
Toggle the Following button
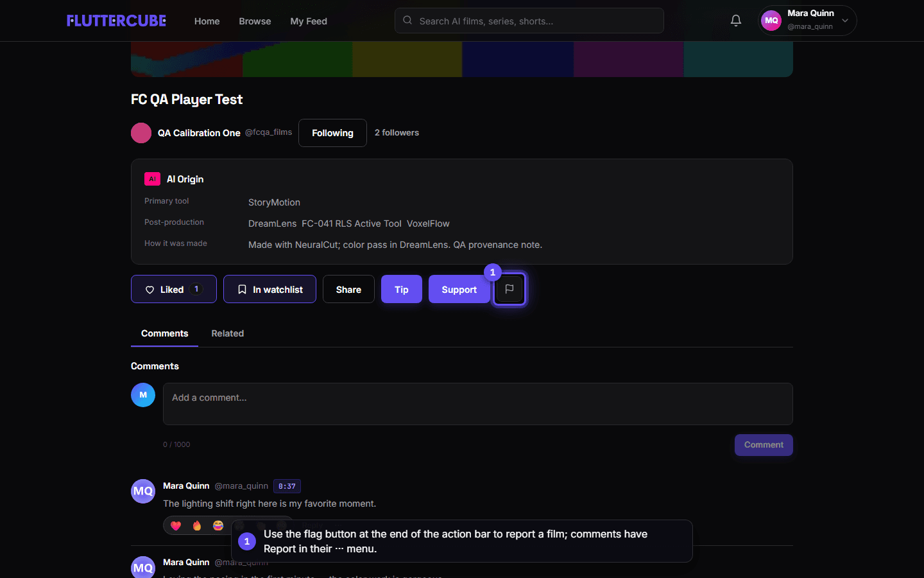(332, 133)
